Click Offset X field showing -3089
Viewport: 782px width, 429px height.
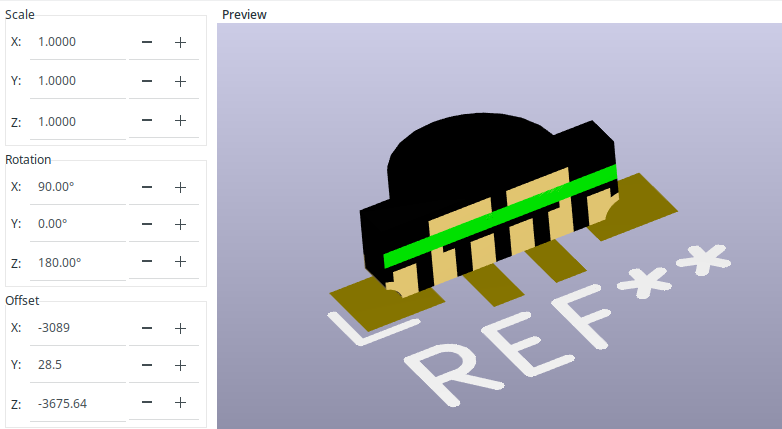point(78,328)
